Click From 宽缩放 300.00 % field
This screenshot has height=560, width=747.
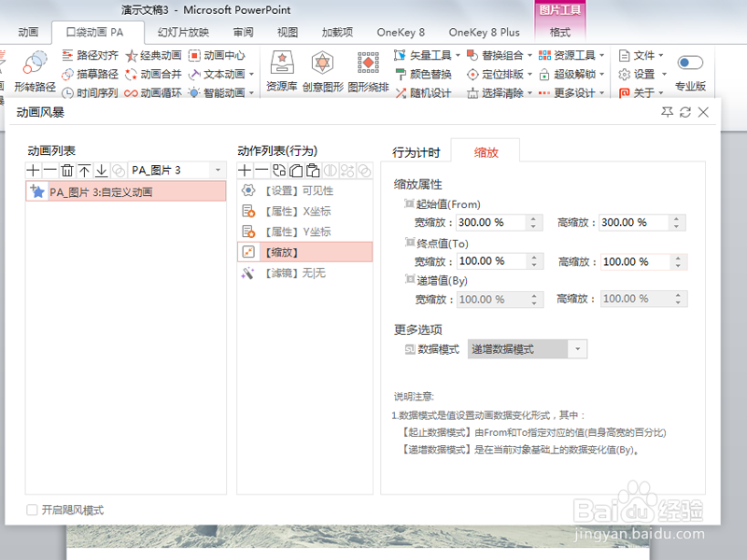[491, 222]
